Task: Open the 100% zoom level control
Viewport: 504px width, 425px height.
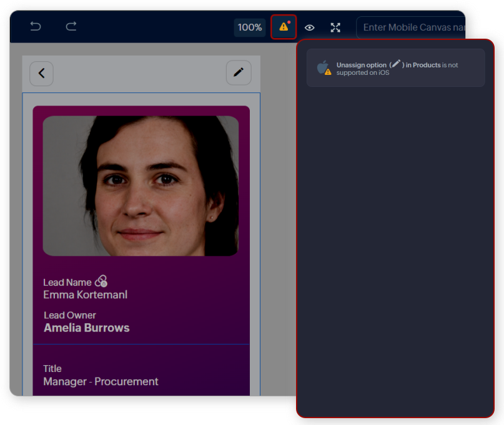Action: (x=250, y=27)
